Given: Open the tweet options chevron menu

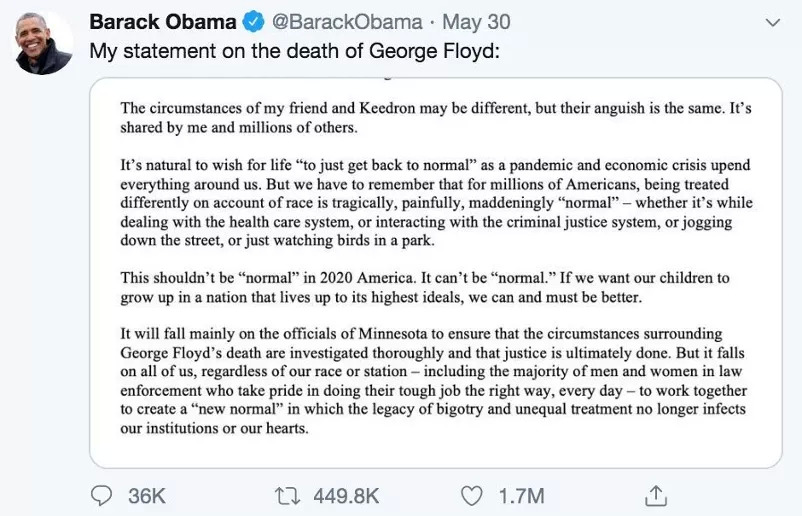Looking at the screenshot, I should pyautogui.click(x=771, y=21).
